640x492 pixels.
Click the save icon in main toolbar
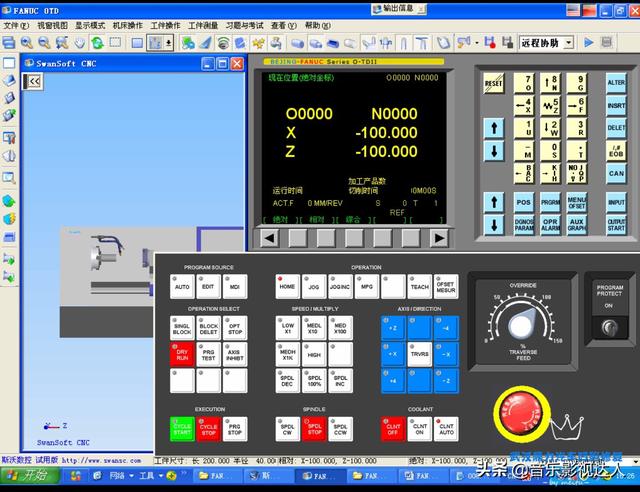click(x=9, y=42)
